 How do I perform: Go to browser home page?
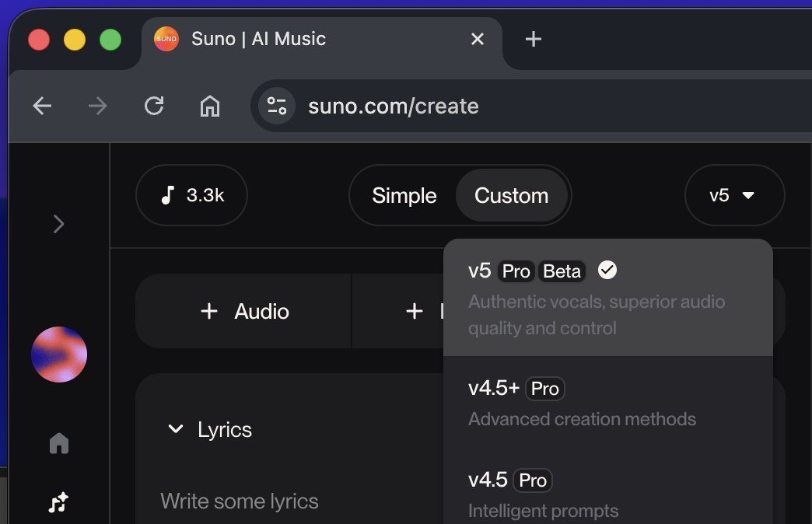pyautogui.click(x=210, y=106)
